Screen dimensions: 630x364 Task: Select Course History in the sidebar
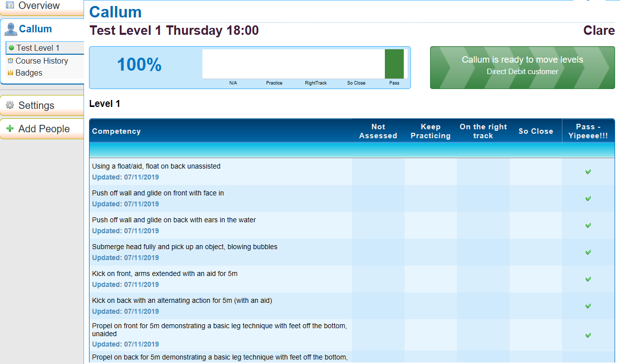(42, 61)
